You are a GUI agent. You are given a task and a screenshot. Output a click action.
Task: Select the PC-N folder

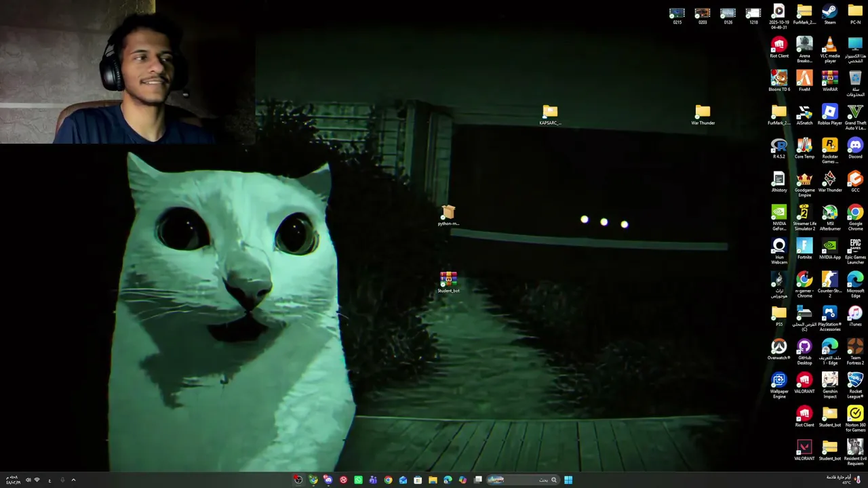click(x=855, y=15)
